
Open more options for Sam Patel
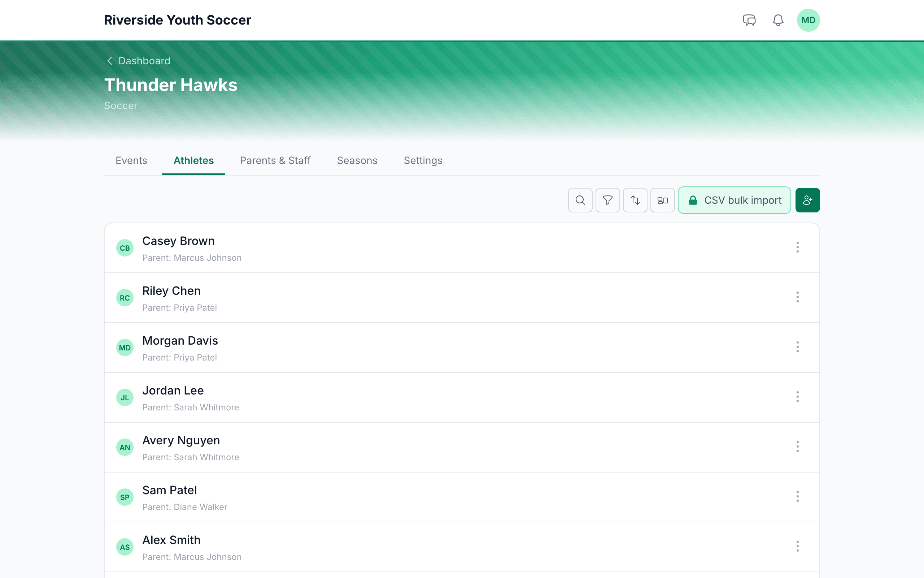click(x=797, y=497)
